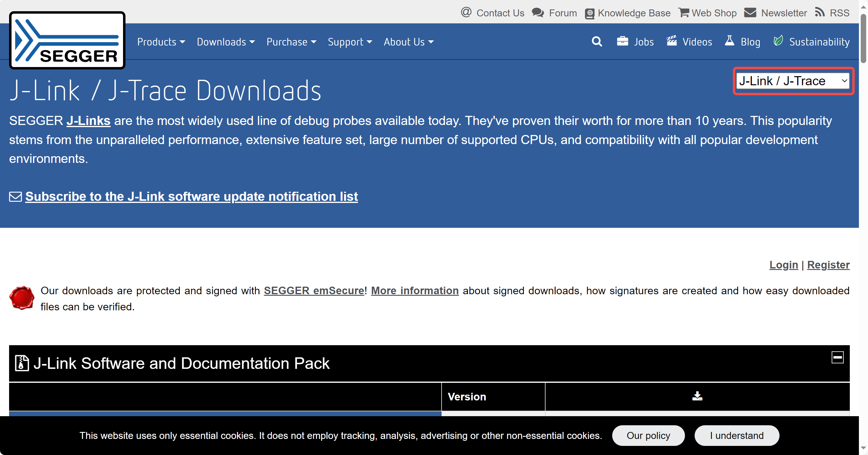Expand the Purchase menu
This screenshot has height=455, width=868.
point(292,42)
